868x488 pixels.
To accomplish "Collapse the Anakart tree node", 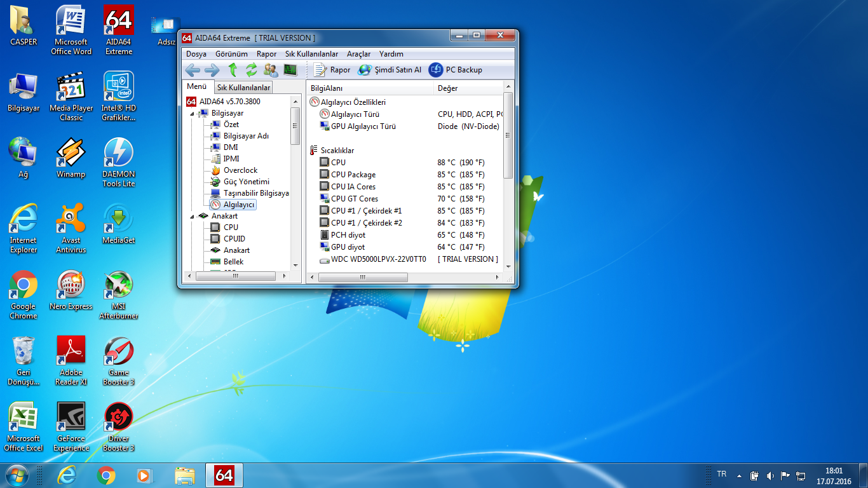I will [193, 216].
